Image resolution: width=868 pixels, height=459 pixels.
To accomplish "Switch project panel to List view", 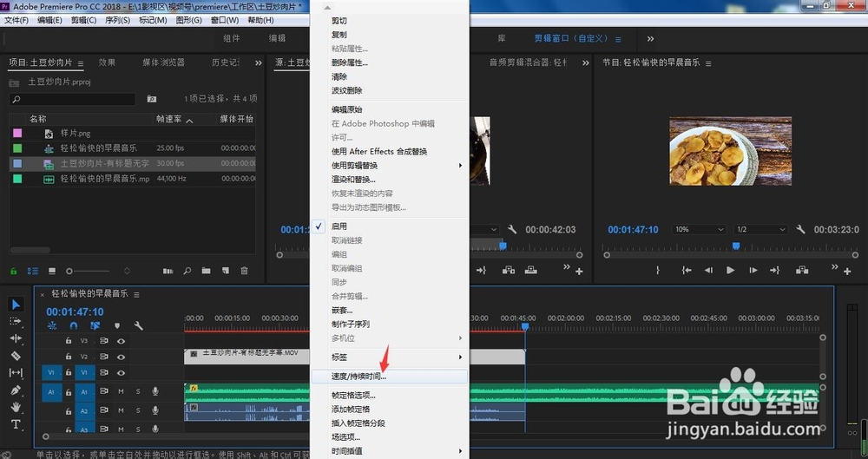I will 33,271.
